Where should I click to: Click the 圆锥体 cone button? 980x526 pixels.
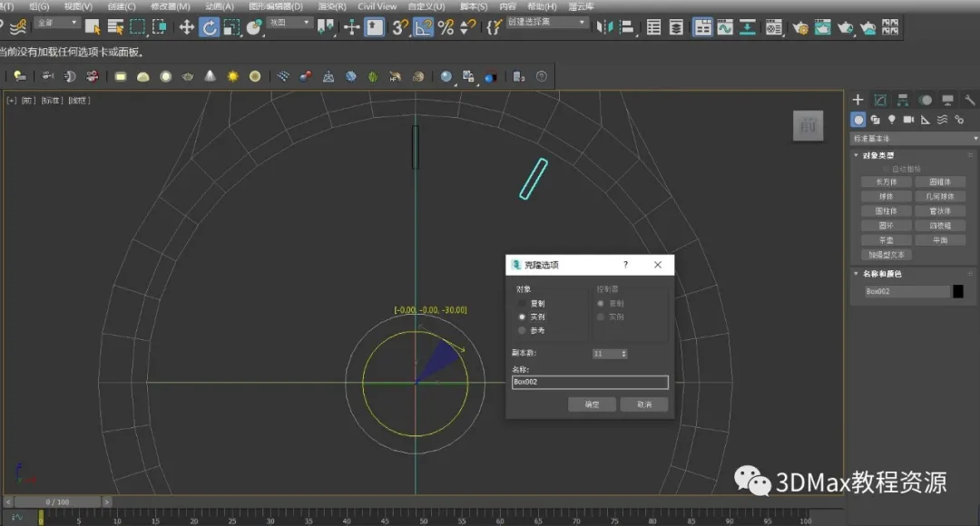939,181
